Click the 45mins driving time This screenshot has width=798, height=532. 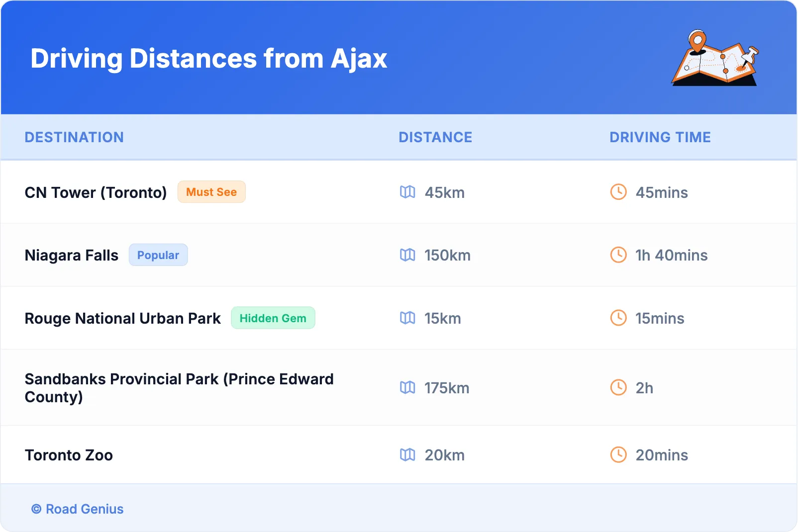pyautogui.click(x=662, y=192)
